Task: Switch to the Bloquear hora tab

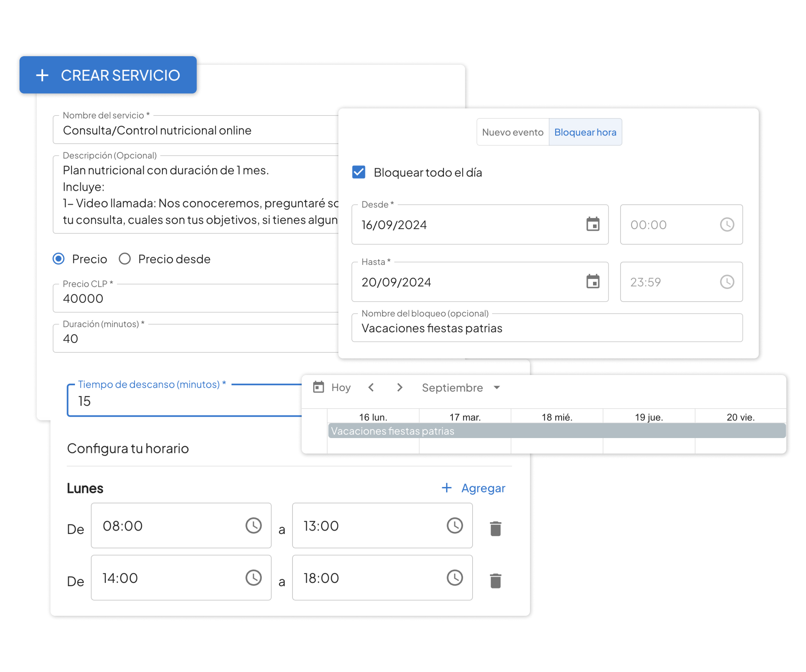Action: (585, 131)
